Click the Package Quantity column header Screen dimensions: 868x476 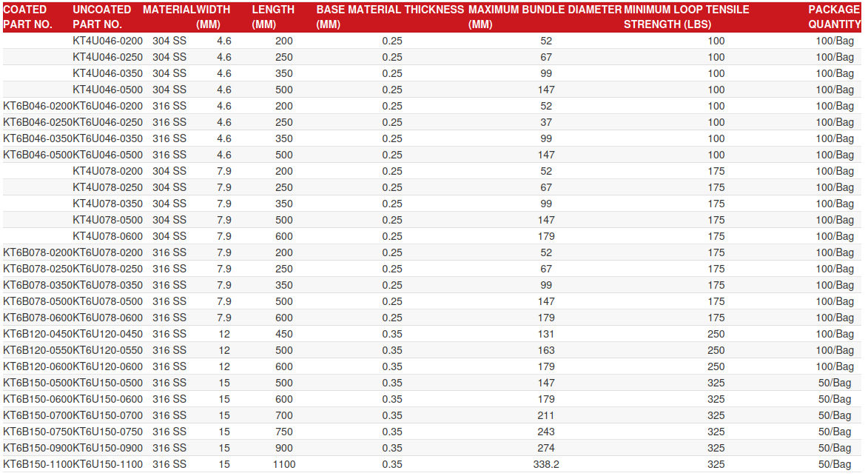pyautogui.click(x=833, y=17)
